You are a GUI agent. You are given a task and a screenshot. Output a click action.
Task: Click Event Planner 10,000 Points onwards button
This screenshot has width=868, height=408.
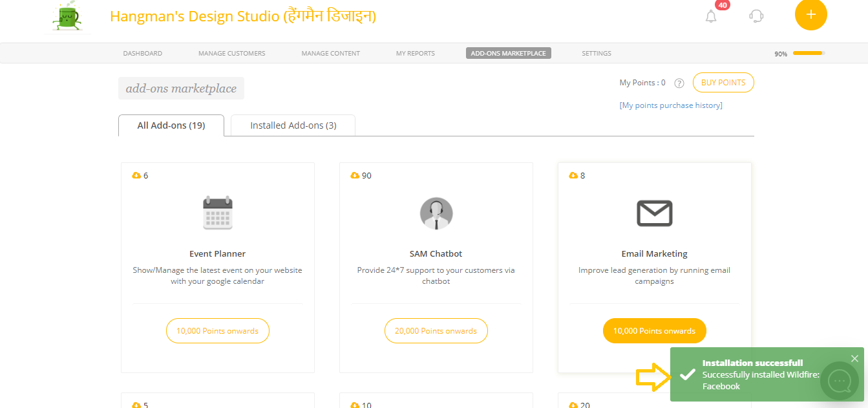218,330
